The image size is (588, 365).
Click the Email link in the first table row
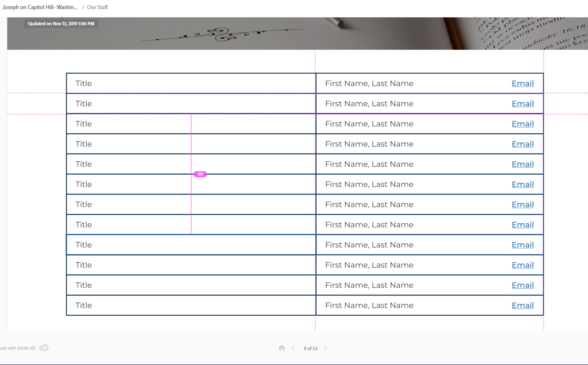(523, 84)
